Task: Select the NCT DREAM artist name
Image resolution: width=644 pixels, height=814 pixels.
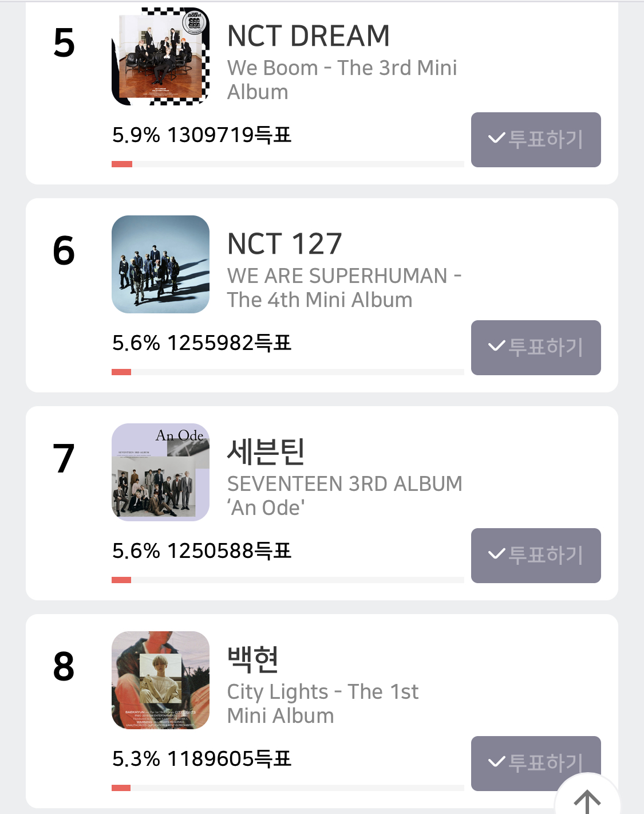Action: pyautogui.click(x=308, y=36)
